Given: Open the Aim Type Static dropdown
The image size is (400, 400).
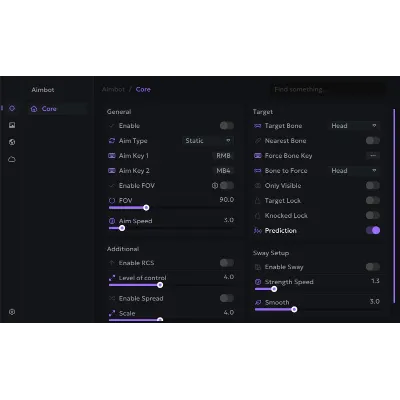Looking at the screenshot, I should tap(208, 141).
